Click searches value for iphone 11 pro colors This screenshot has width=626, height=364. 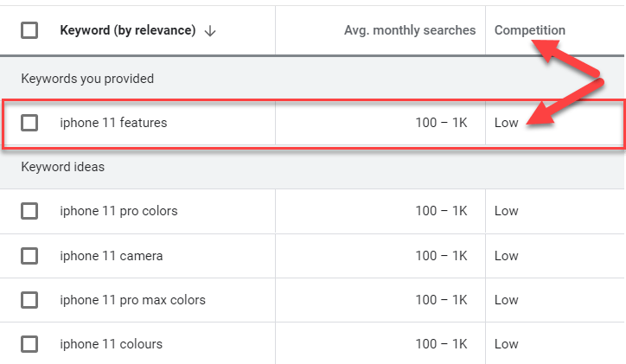click(441, 211)
